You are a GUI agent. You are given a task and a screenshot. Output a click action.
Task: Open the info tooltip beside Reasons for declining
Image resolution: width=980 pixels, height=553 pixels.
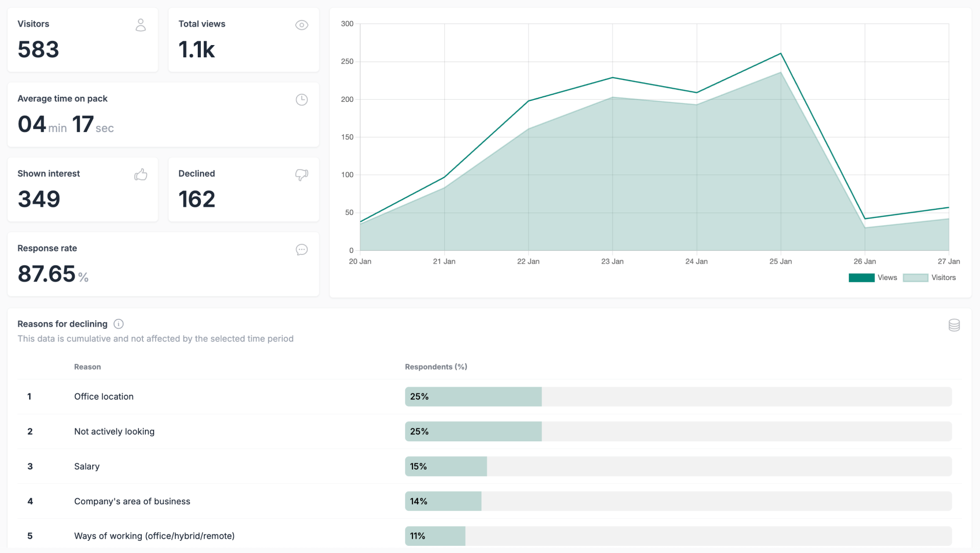click(118, 324)
